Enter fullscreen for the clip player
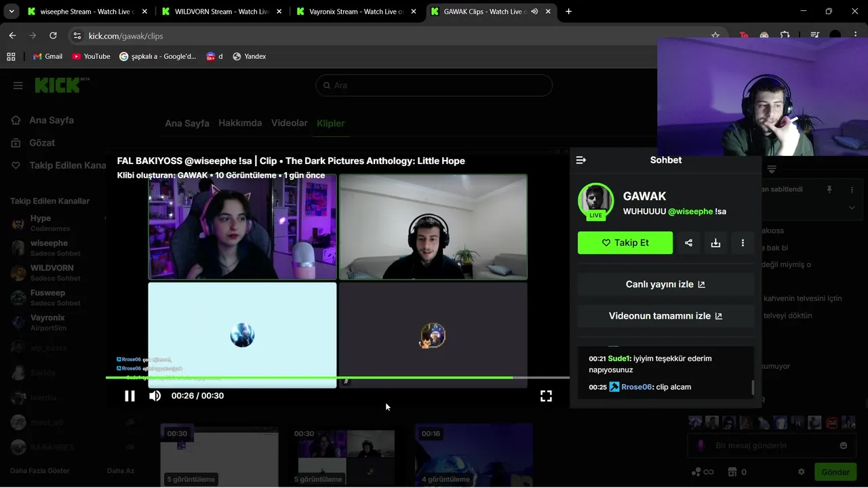The width and height of the screenshot is (868, 488). click(546, 396)
